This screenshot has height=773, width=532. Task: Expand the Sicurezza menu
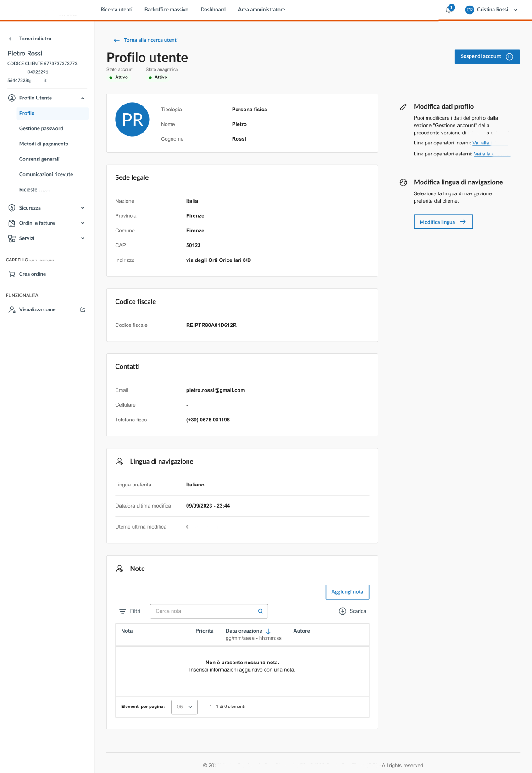83,208
